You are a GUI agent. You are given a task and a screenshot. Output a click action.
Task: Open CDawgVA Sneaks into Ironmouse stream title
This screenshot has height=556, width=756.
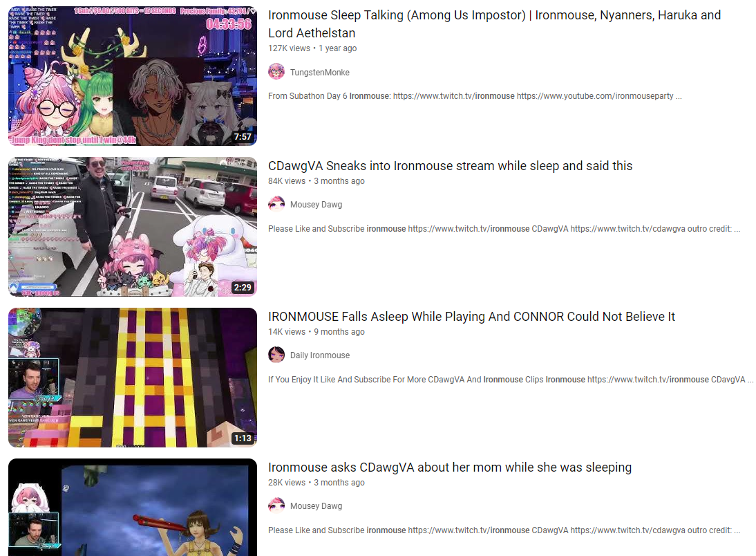click(x=450, y=165)
